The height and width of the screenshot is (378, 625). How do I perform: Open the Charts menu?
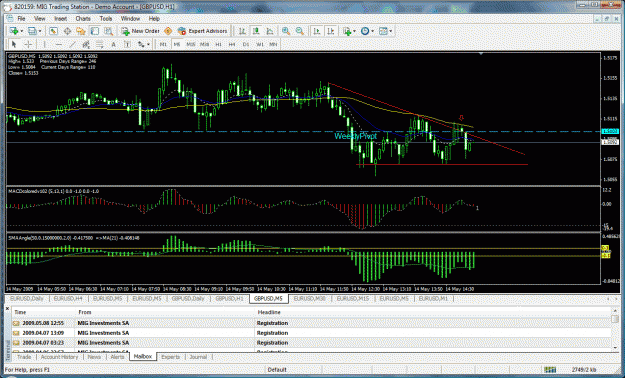point(83,18)
